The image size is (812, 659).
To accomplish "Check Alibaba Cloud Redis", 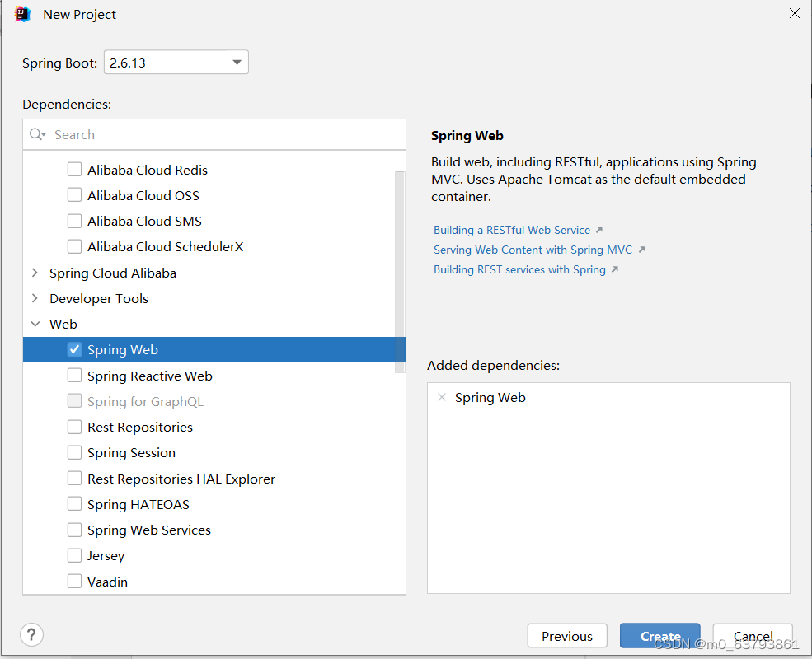I will pyautogui.click(x=74, y=170).
